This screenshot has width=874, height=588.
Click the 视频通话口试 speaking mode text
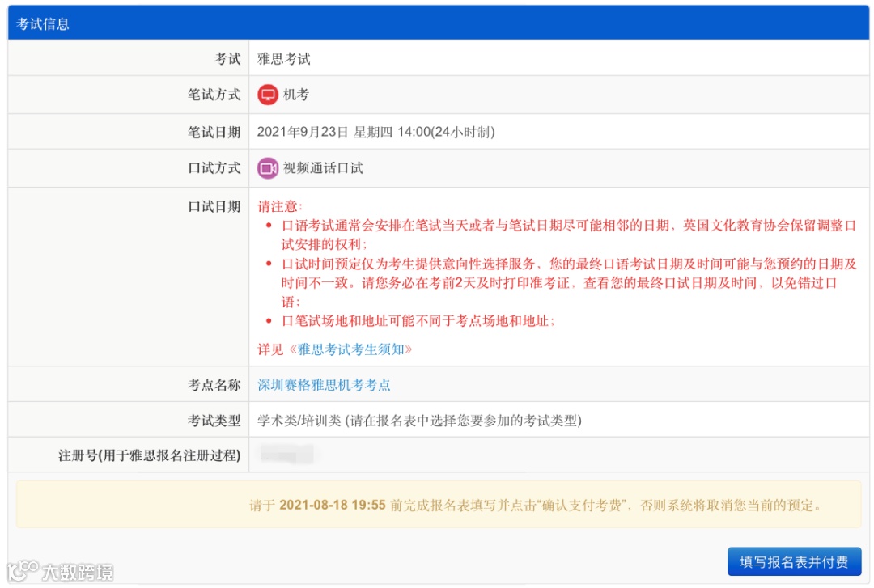[323, 168]
